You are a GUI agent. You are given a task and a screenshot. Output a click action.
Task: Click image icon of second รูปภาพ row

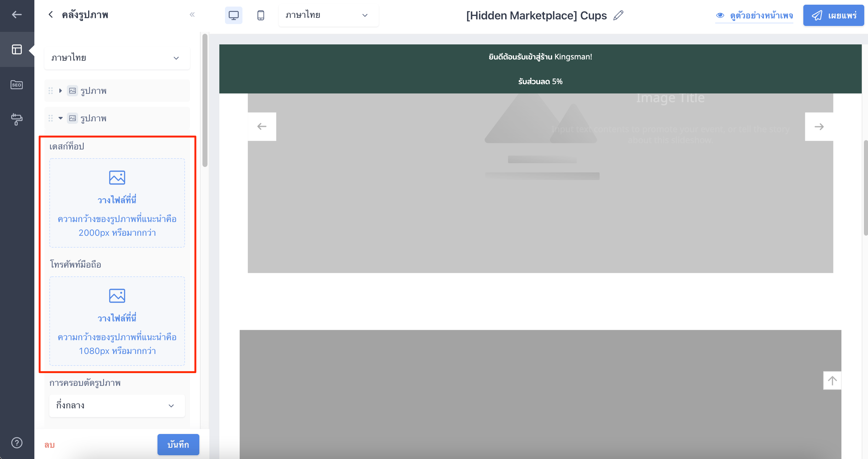[72, 118]
